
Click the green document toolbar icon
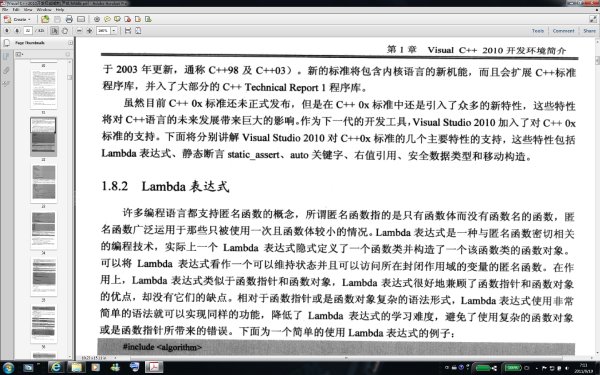pyautogui.click(x=148, y=19)
